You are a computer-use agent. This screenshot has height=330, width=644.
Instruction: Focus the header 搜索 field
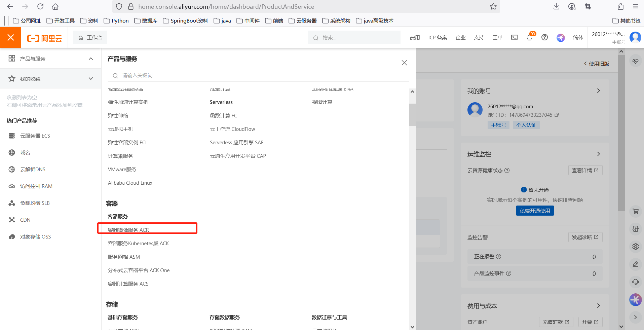pyautogui.click(x=354, y=38)
